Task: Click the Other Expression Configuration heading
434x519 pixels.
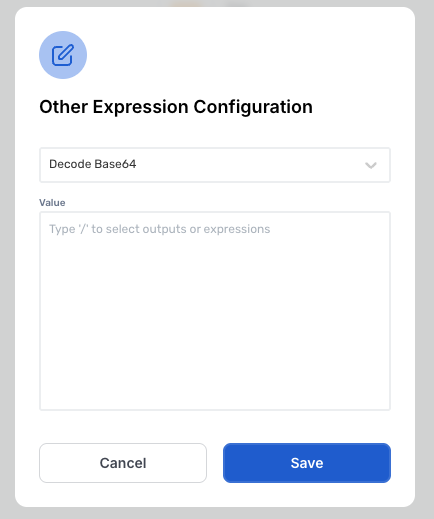Action: (176, 107)
